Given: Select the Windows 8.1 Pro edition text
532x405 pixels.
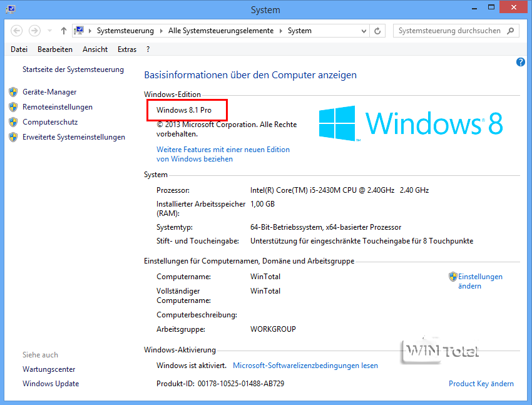Looking at the screenshot, I should 184,110.
